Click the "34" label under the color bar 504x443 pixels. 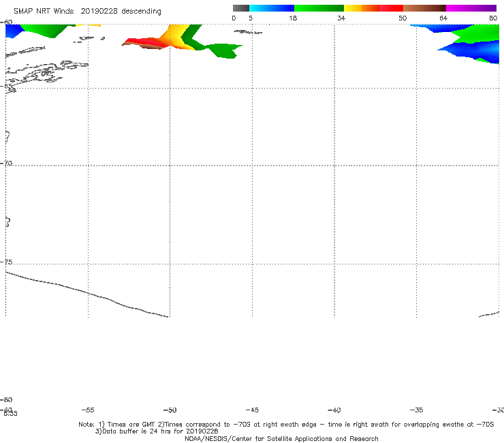(341, 18)
